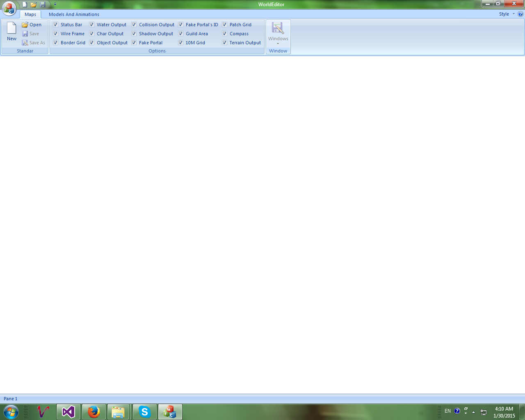Viewport: 525px width, 420px height.
Task: Open the red V application on the taskbar
Action: (43, 412)
